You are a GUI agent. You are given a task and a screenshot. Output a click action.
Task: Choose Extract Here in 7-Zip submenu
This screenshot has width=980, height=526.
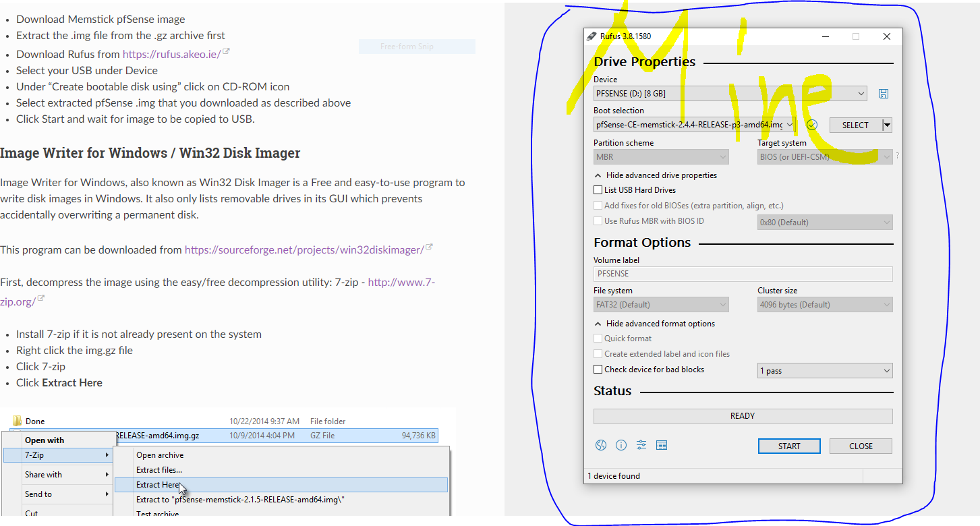[x=281, y=485]
